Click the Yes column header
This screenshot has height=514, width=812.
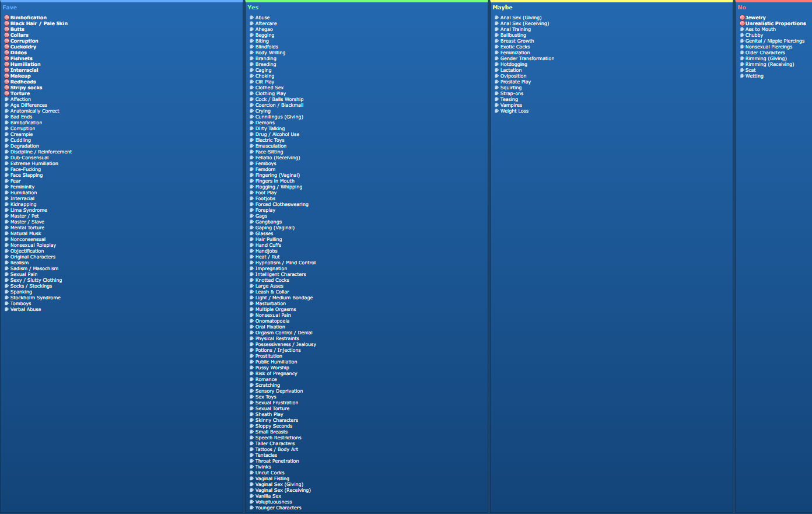point(253,8)
